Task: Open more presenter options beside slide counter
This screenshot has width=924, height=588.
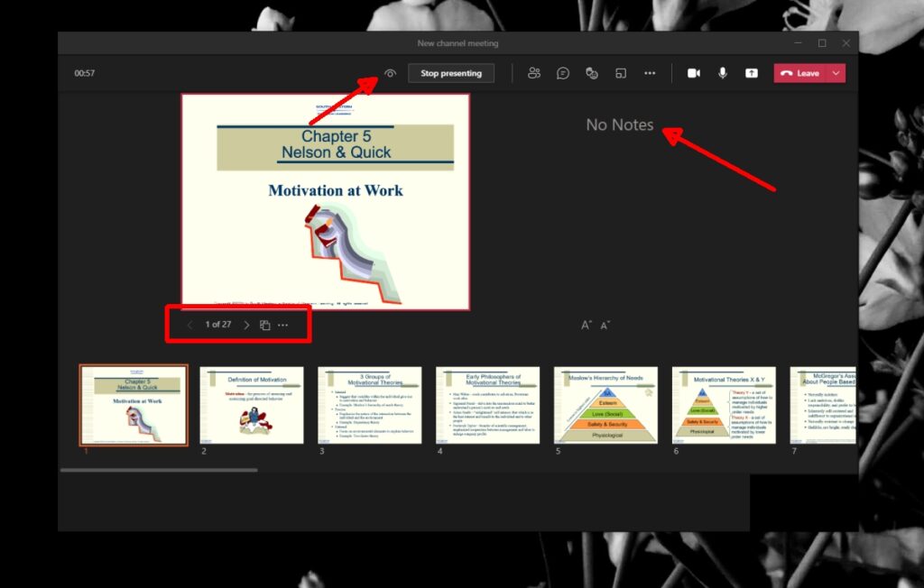Action: (x=282, y=324)
